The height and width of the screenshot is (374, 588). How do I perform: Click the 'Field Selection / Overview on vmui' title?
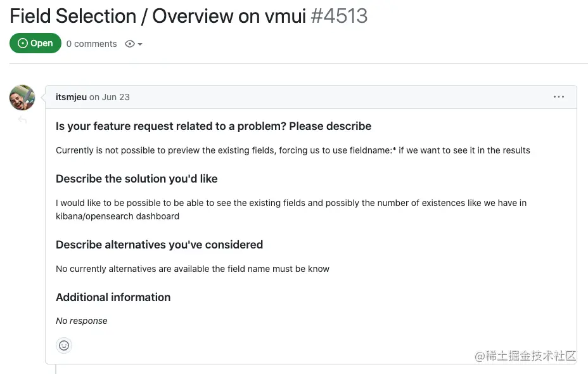(x=157, y=16)
